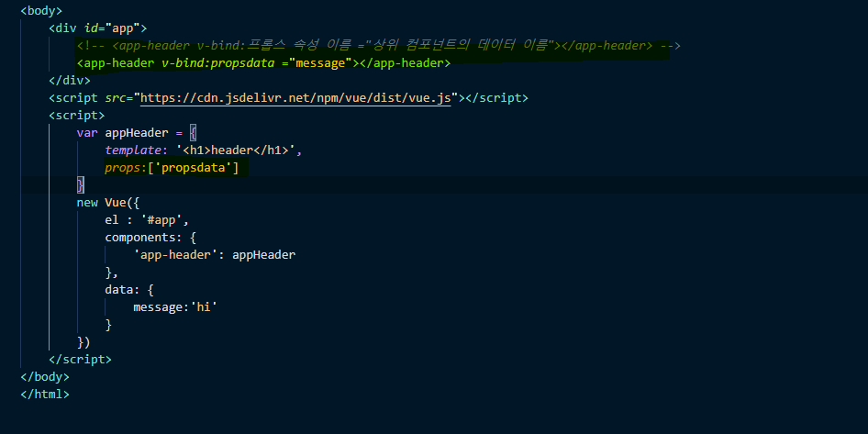Click the div id="app" line
The height and width of the screenshot is (434, 868).
98,28
